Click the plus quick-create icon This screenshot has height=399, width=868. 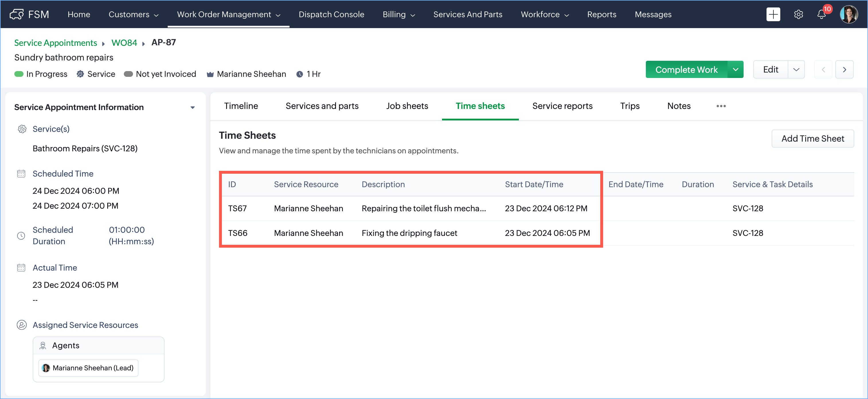773,14
